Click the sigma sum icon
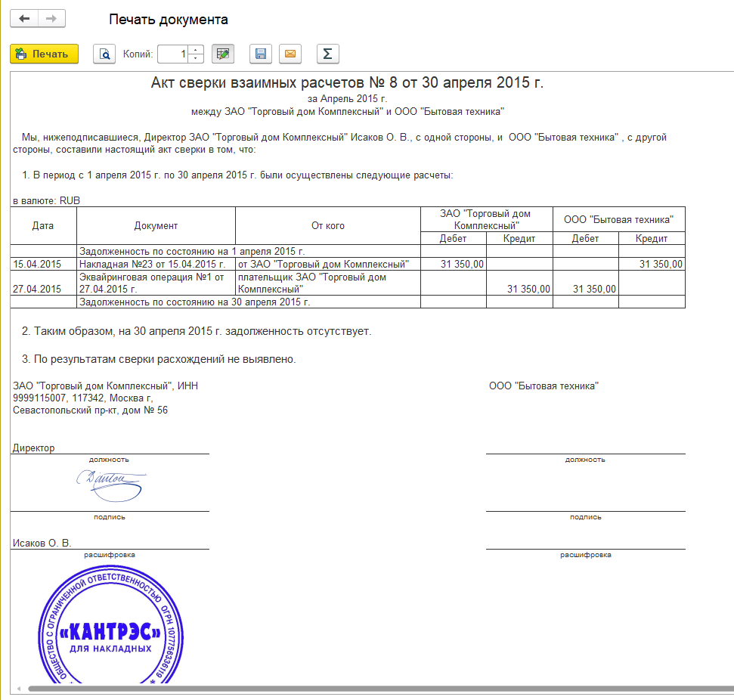This screenshot has width=734, height=700. (327, 54)
